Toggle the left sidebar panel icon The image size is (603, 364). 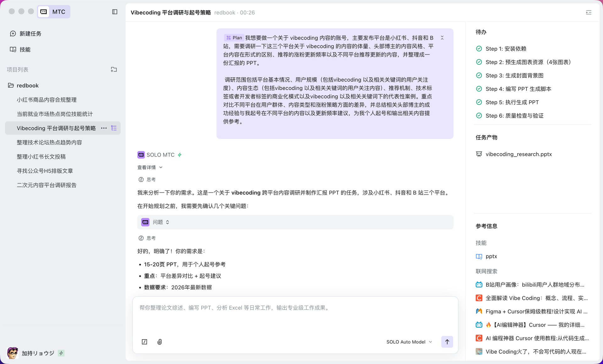(x=115, y=12)
